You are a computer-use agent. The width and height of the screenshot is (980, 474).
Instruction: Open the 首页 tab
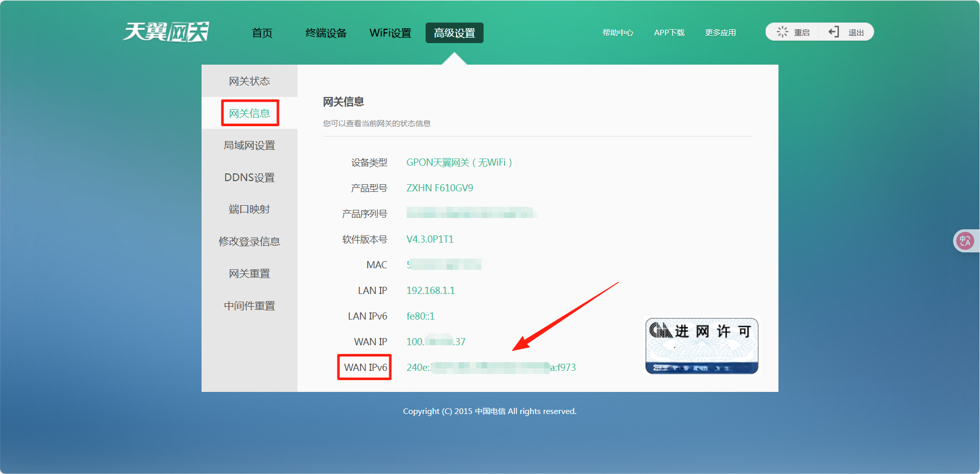click(x=262, y=33)
